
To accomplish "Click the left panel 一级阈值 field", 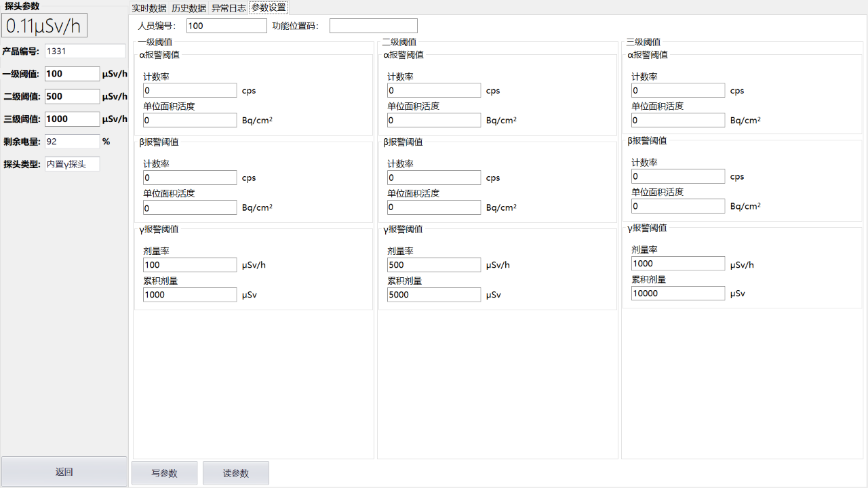I will (72, 74).
